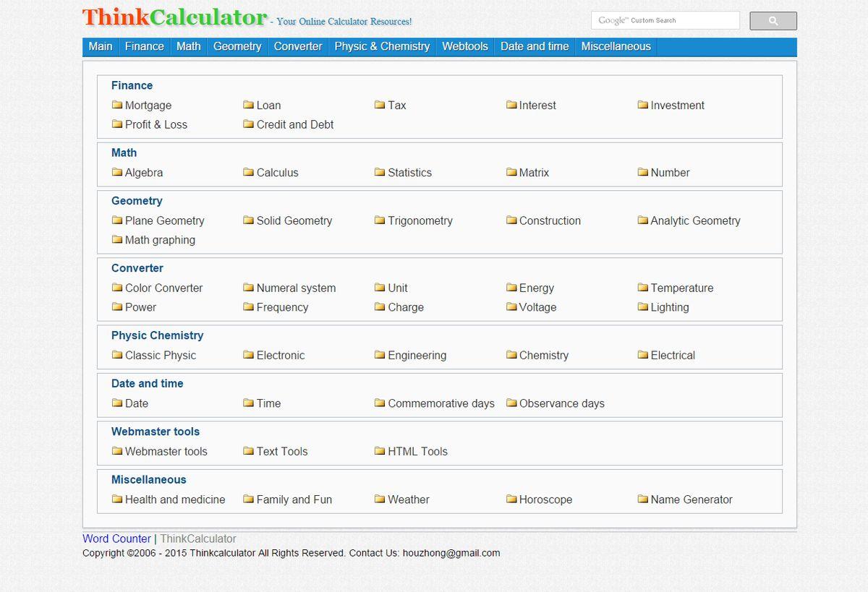Select the Math menu tab
The image size is (868, 592).
click(x=189, y=46)
